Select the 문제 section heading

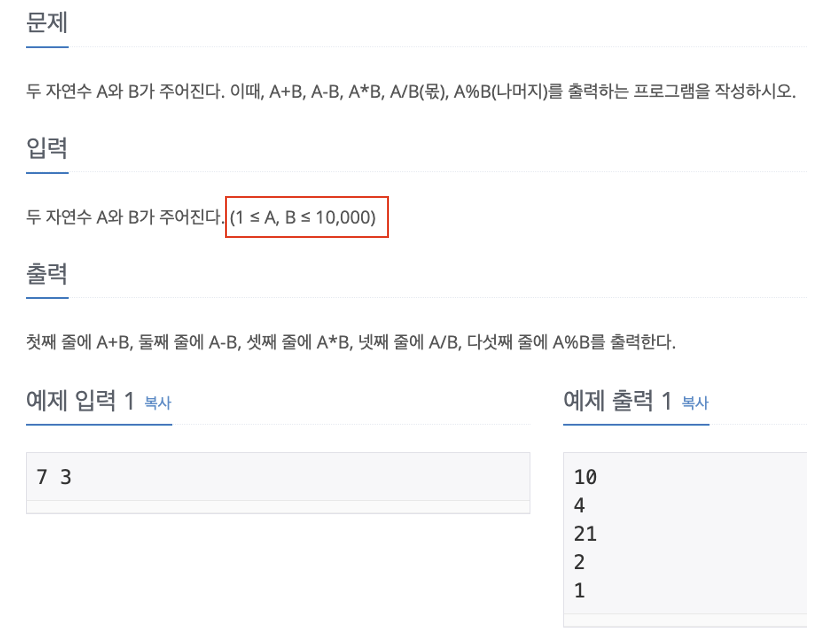tap(45, 22)
